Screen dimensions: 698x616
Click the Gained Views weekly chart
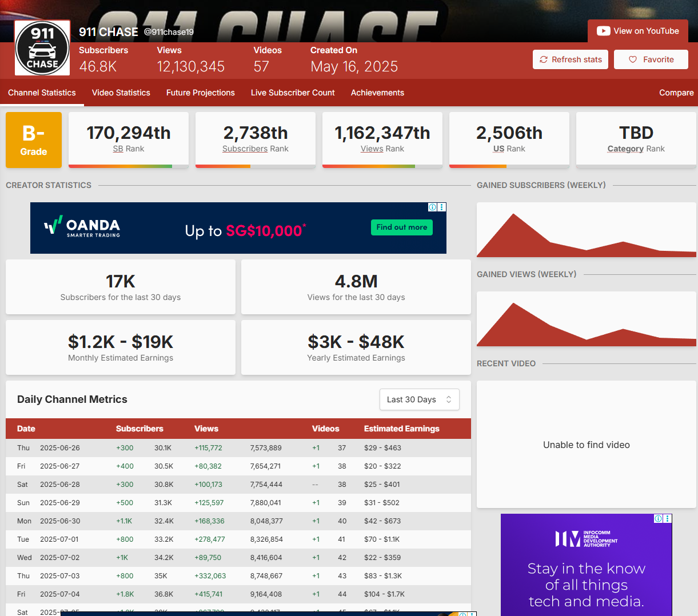point(587,319)
